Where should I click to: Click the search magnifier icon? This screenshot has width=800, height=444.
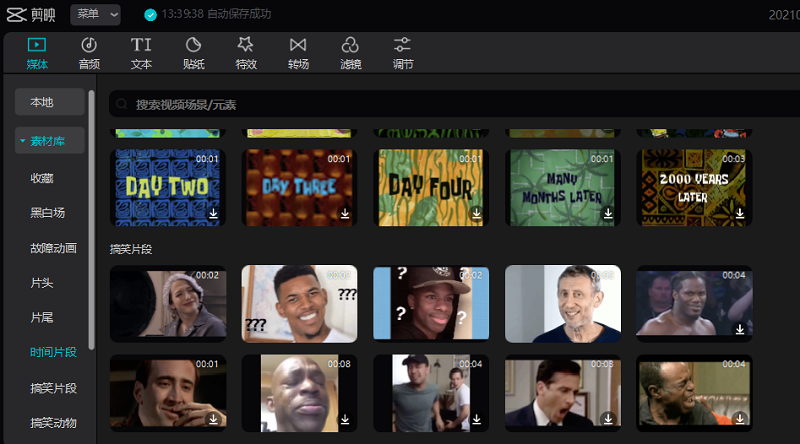click(x=121, y=105)
